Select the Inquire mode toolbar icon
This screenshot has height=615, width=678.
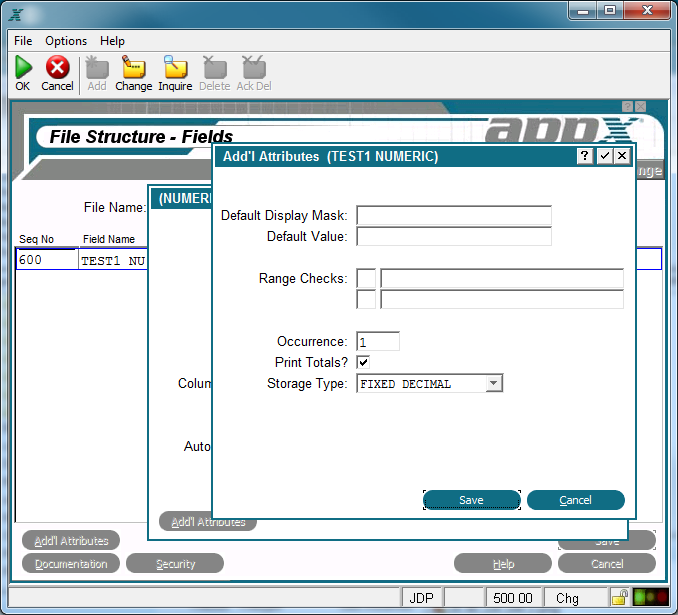point(175,67)
